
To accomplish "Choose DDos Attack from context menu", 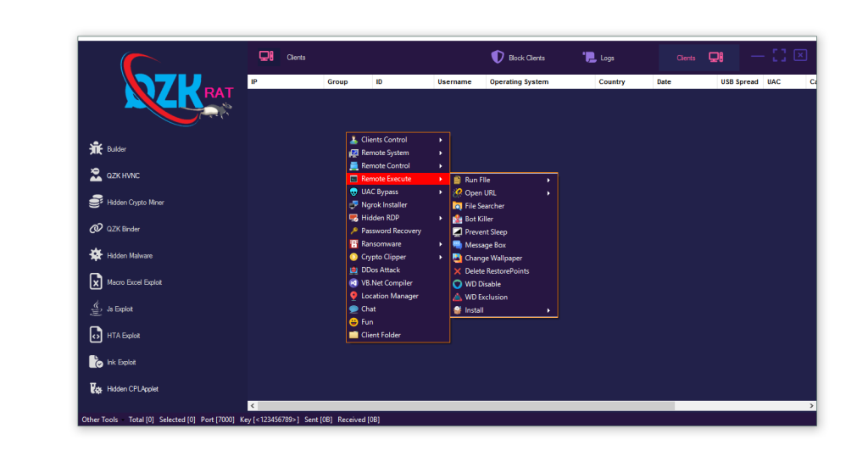I will point(398,270).
